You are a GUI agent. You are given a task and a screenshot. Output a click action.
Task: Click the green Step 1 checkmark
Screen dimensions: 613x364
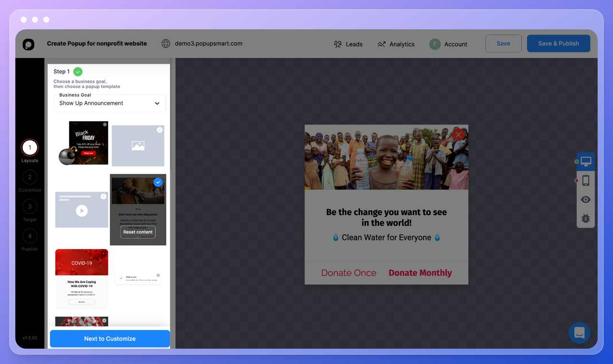78,71
